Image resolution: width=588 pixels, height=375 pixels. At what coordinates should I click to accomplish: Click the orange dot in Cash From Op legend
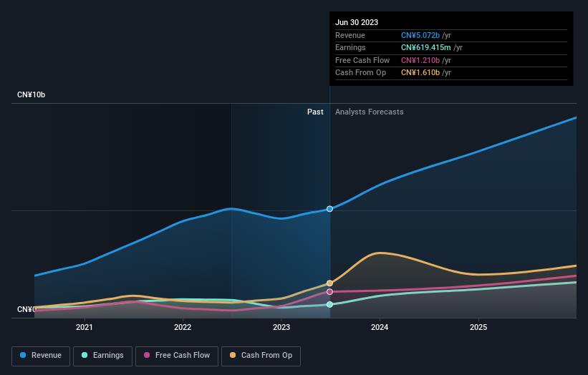coord(233,355)
